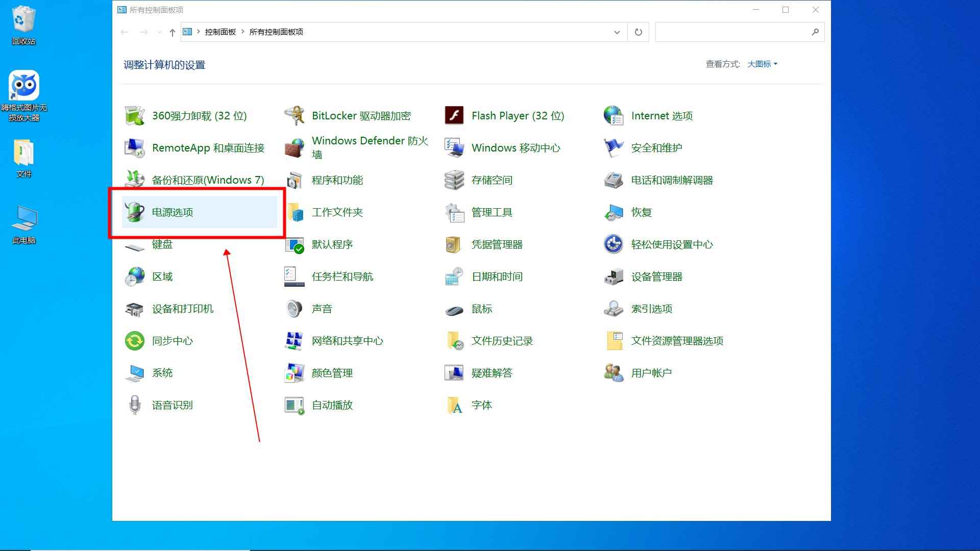Image resolution: width=980 pixels, height=551 pixels.
Task: Open the Internet 选项 globe icon
Action: (614, 116)
